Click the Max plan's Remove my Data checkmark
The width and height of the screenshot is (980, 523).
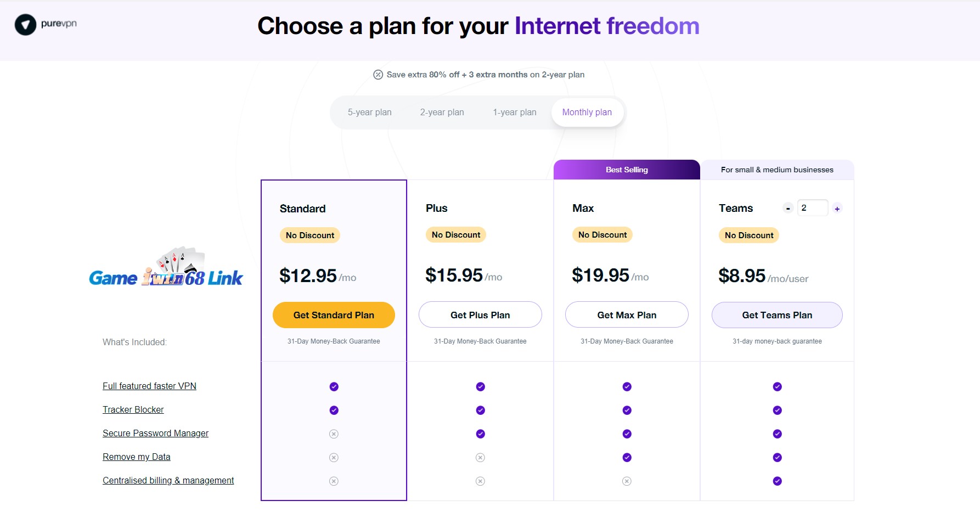pyautogui.click(x=627, y=458)
